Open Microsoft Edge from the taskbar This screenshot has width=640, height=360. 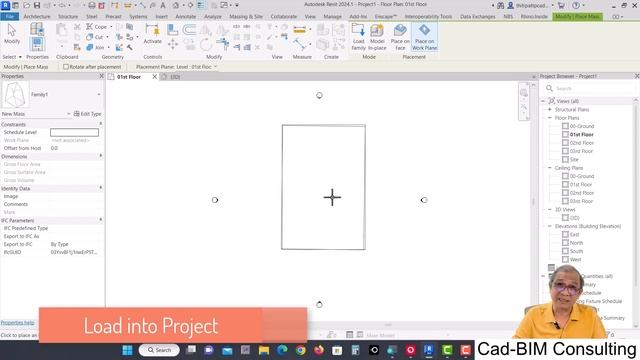pyautogui.click(x=282, y=350)
